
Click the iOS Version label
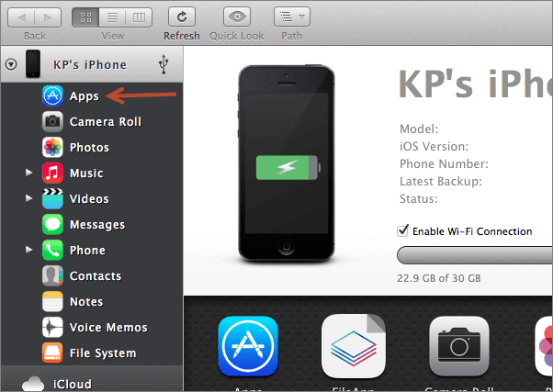pos(434,146)
